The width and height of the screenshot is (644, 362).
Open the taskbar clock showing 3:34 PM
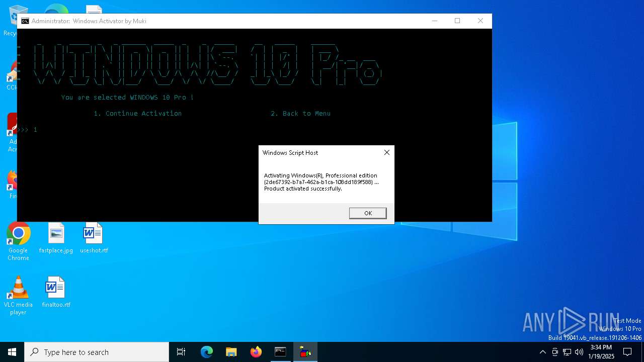pos(601,352)
